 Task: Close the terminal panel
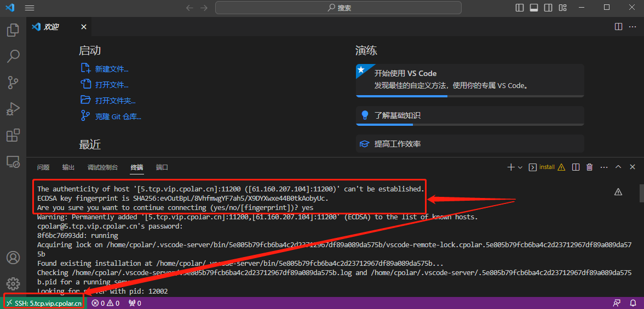(x=633, y=167)
